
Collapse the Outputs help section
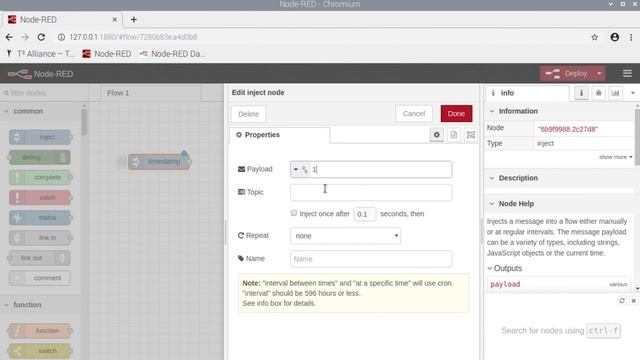[504, 268]
